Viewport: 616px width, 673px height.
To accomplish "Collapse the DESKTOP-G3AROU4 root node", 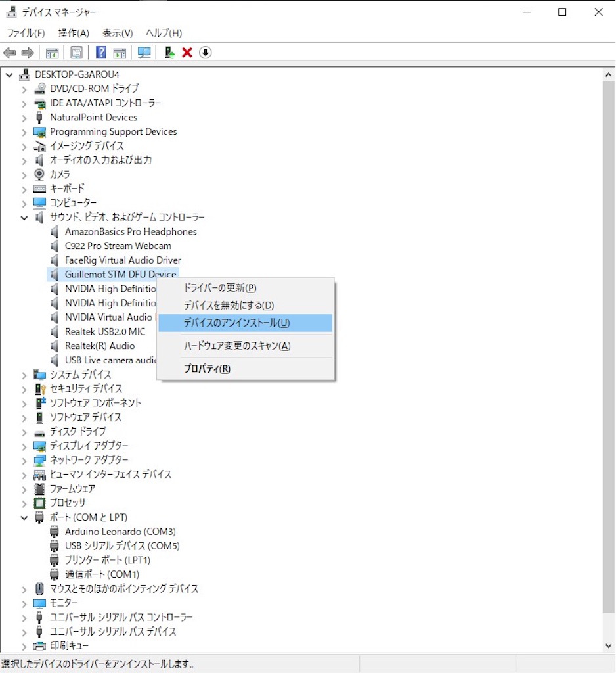I will [9, 75].
